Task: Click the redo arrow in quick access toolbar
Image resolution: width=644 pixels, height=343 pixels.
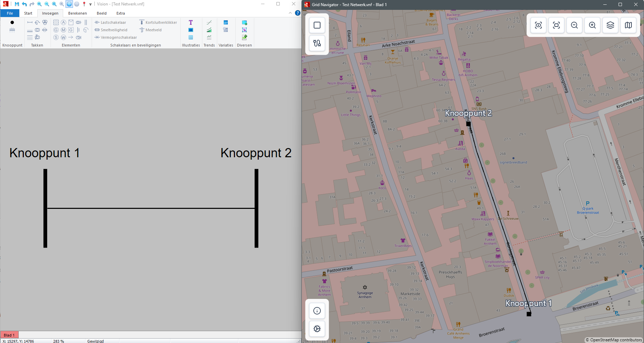Action: click(x=32, y=4)
